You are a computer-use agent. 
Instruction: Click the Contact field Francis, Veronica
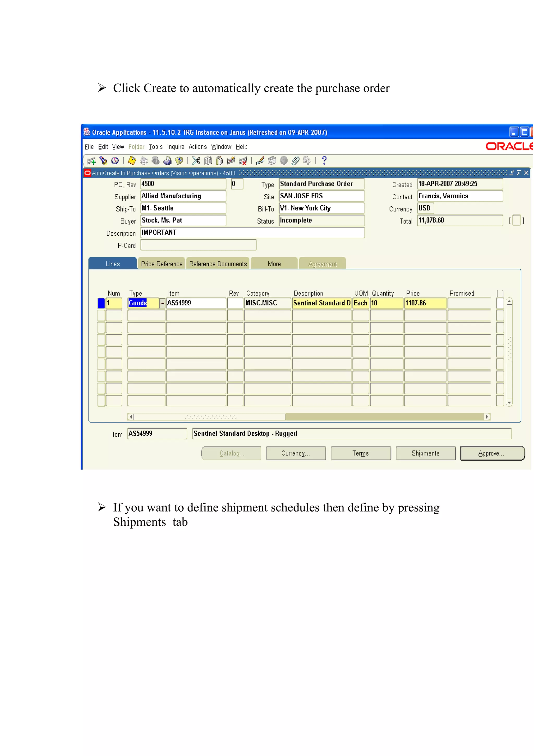460,196
